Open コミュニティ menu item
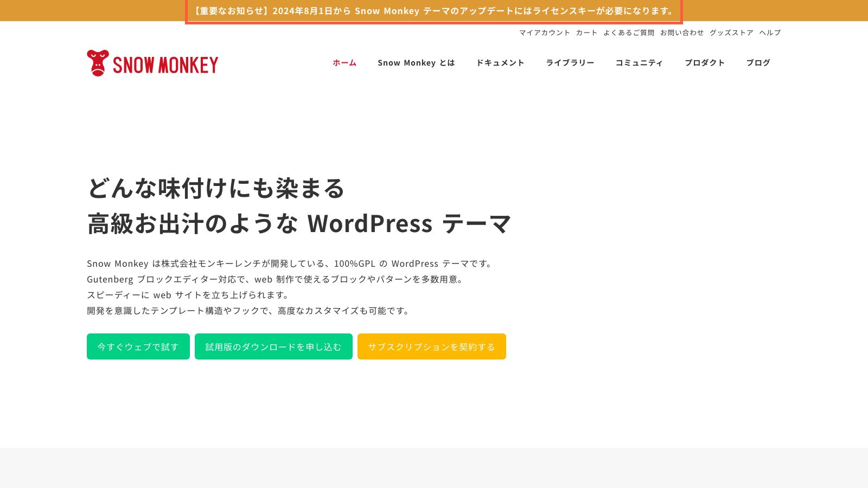The image size is (868, 488). click(x=639, y=63)
